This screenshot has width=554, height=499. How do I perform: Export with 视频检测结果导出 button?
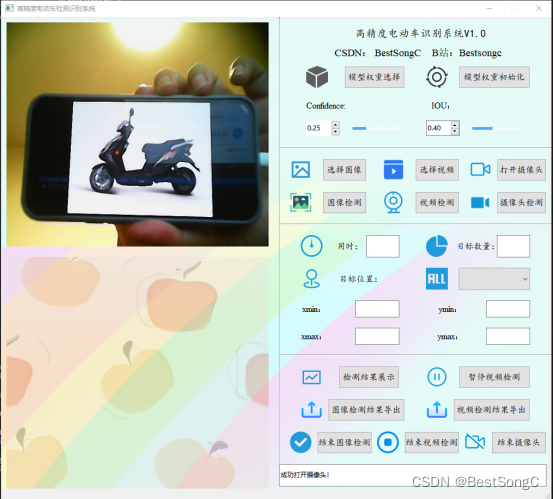point(491,410)
